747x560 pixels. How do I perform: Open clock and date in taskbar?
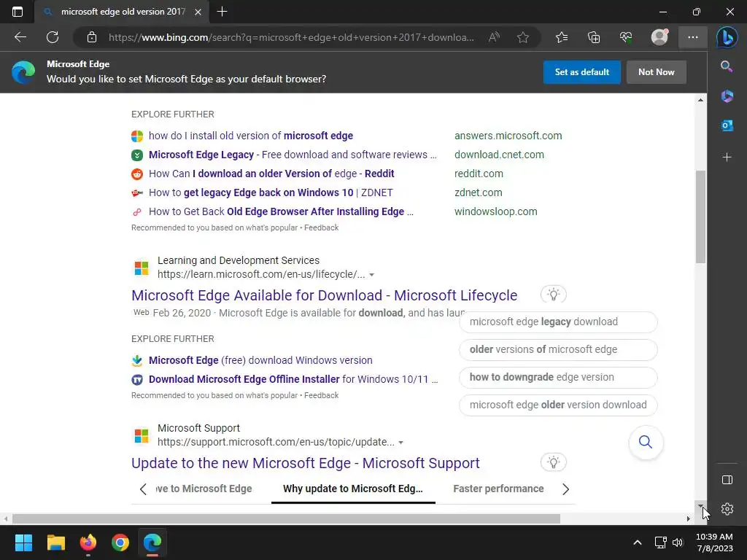(x=714, y=542)
